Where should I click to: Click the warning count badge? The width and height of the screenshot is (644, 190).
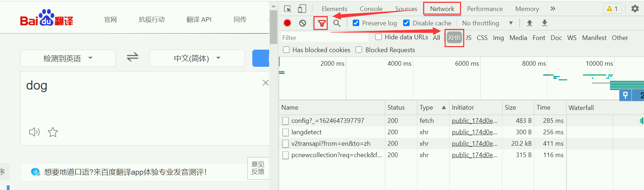point(613,9)
